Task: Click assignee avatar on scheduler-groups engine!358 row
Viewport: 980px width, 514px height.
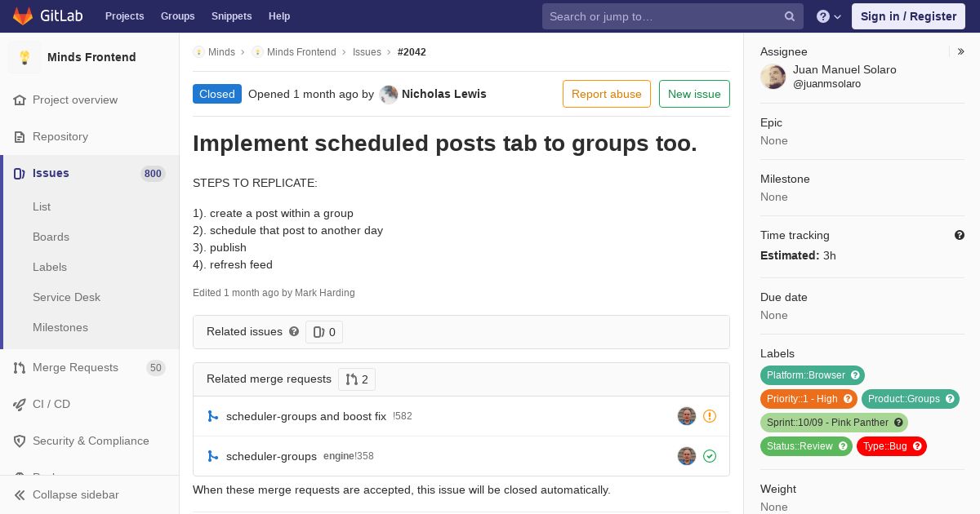Action: pyautogui.click(x=687, y=456)
